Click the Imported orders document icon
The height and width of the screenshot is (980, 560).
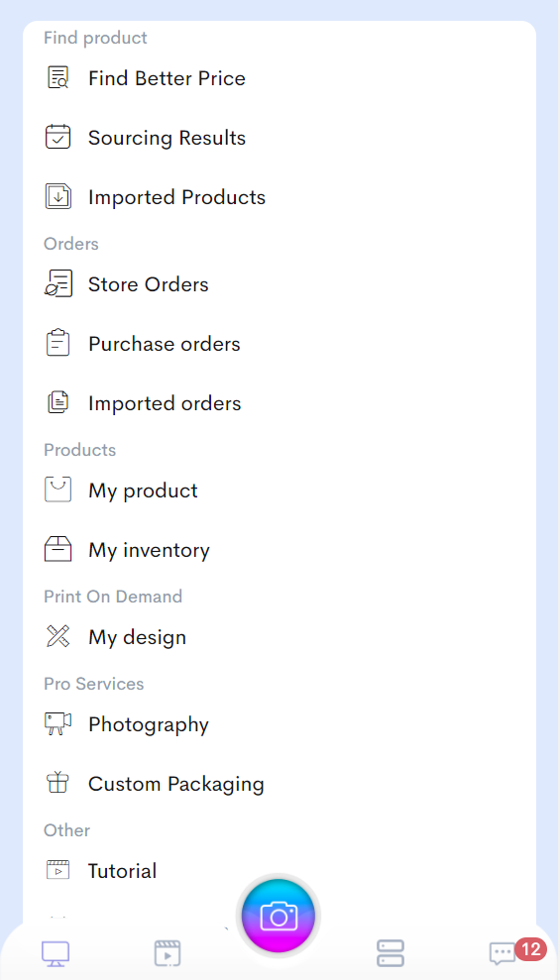(x=58, y=402)
